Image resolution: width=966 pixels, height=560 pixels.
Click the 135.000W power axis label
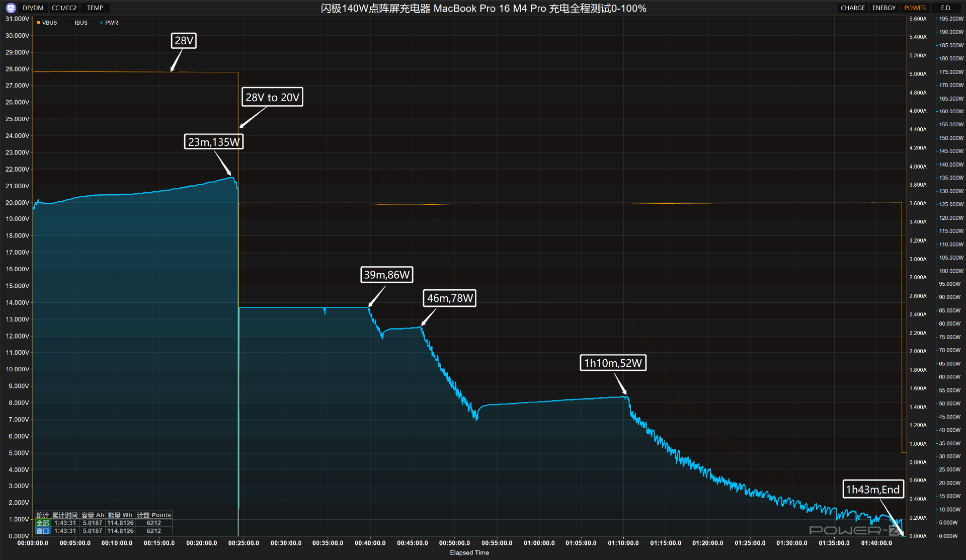coord(951,178)
